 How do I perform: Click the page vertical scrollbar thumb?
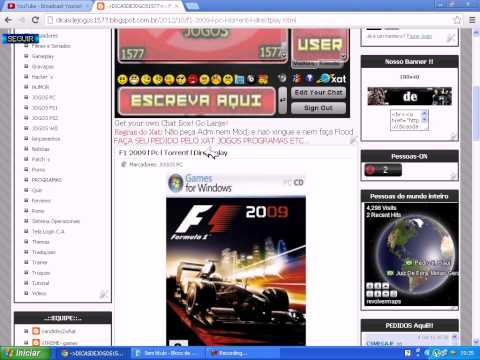pyautogui.click(x=476, y=113)
